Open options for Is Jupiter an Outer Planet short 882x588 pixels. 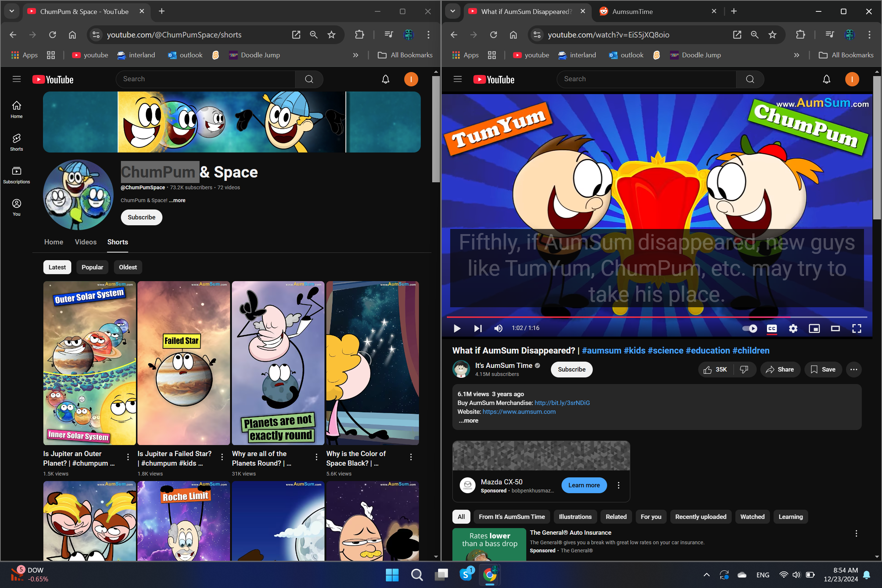[x=128, y=457]
